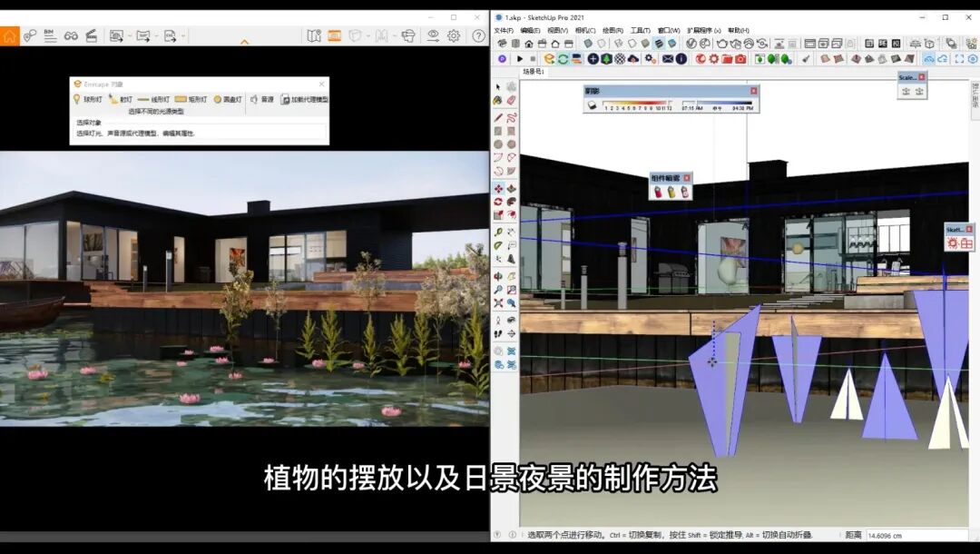Click Enscape batch render export icon
Screen dimensions: 980x554
(143, 36)
